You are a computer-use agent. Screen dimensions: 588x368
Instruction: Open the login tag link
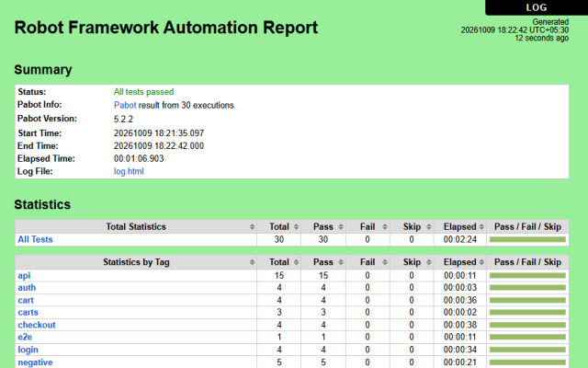coord(28,350)
